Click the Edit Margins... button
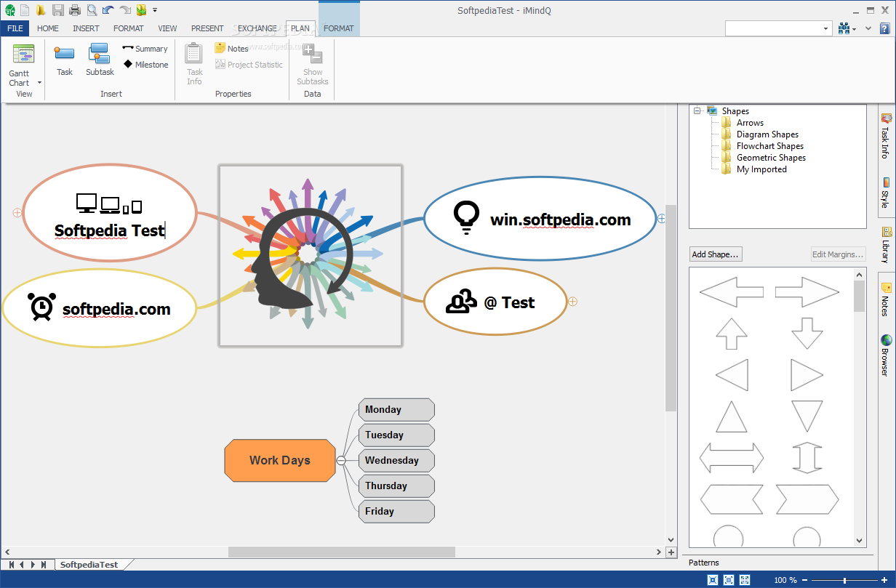 click(x=838, y=254)
